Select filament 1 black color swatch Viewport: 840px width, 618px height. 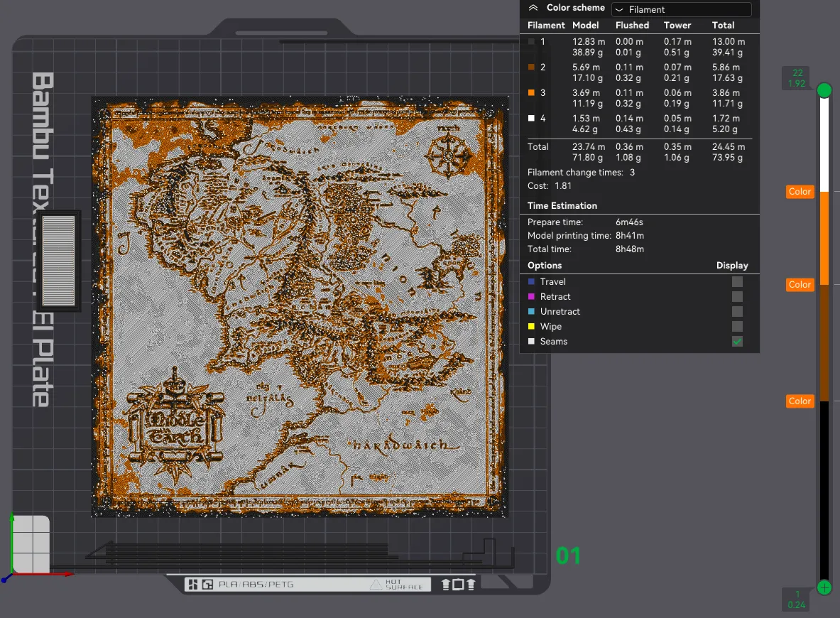click(x=531, y=42)
